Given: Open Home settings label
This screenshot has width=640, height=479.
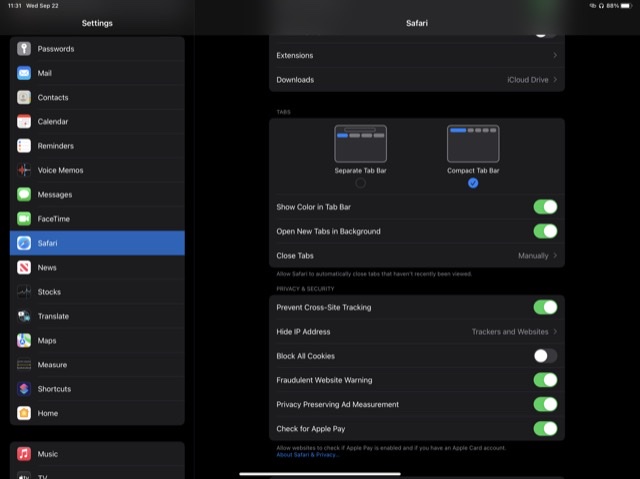Looking at the screenshot, I should point(48,413).
